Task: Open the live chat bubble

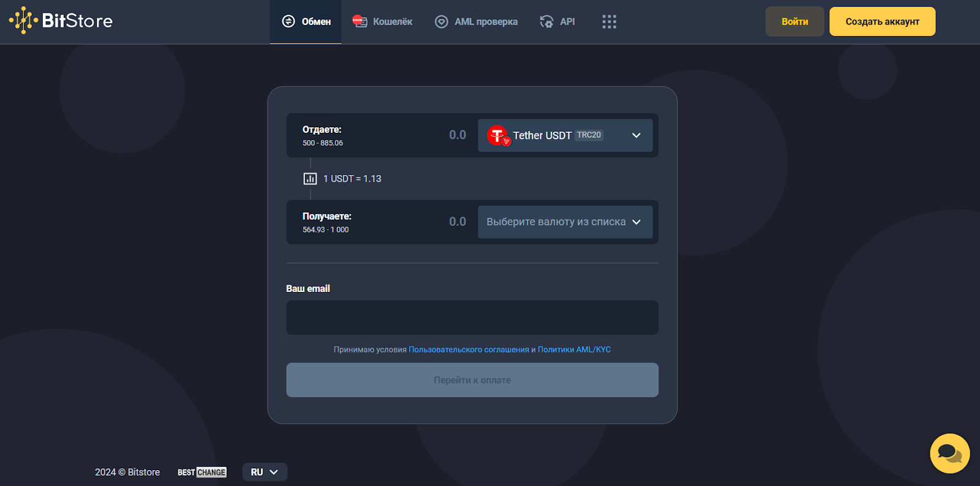Action: (x=949, y=454)
